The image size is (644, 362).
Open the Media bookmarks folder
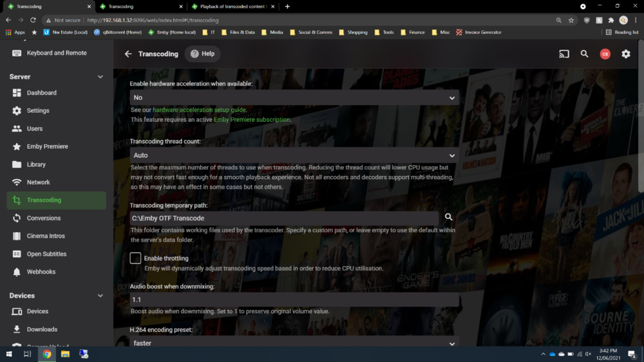(x=272, y=32)
